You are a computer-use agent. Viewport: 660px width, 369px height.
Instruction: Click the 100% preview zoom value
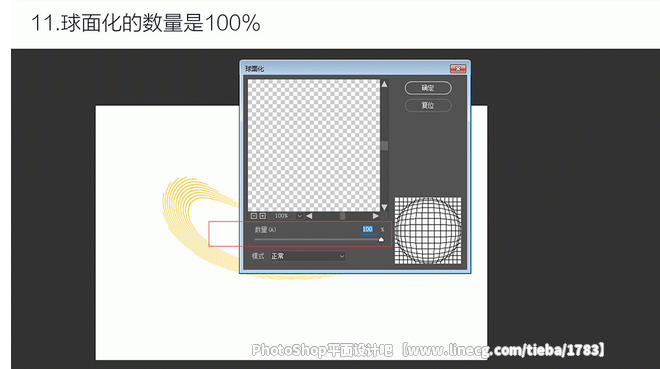281,216
